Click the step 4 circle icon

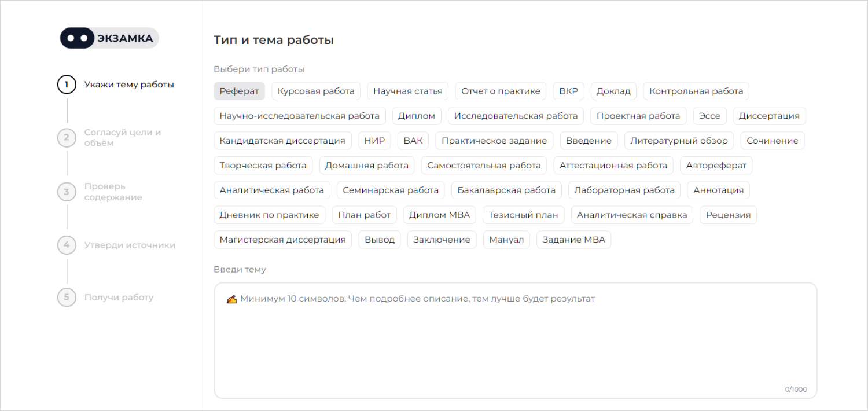tap(67, 245)
